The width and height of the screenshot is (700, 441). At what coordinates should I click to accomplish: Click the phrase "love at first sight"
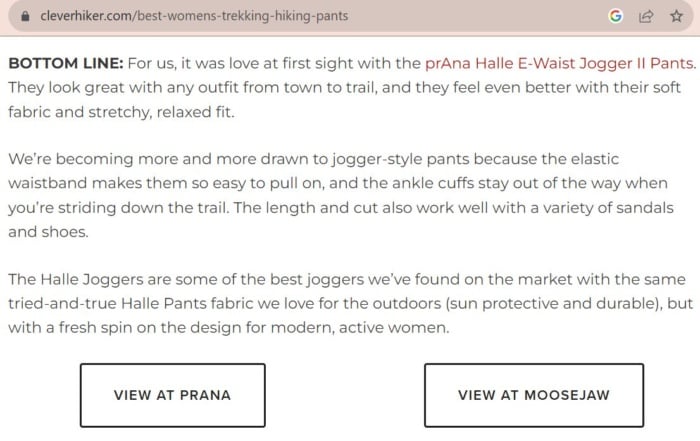click(298, 63)
